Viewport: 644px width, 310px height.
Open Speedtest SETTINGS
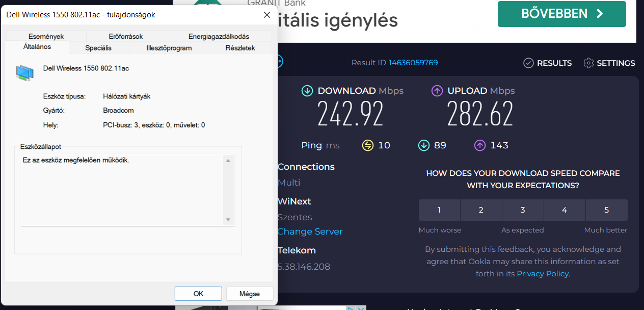click(609, 63)
